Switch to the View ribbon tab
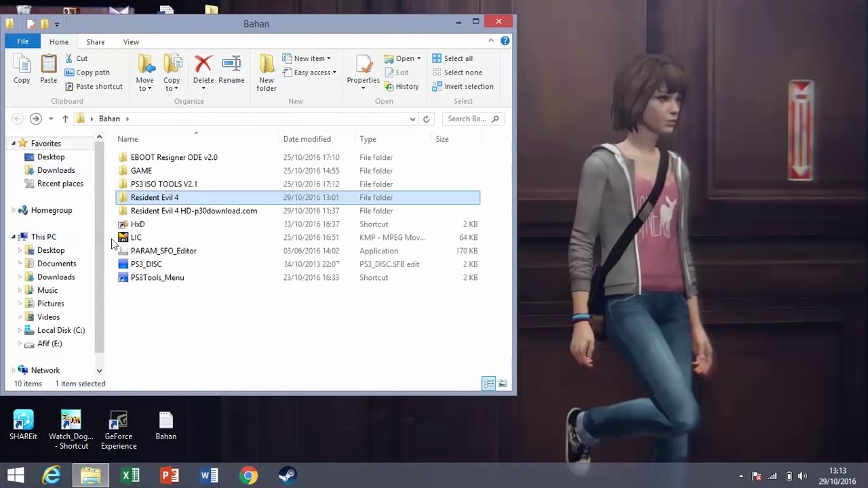Image resolution: width=868 pixels, height=488 pixels. [131, 42]
